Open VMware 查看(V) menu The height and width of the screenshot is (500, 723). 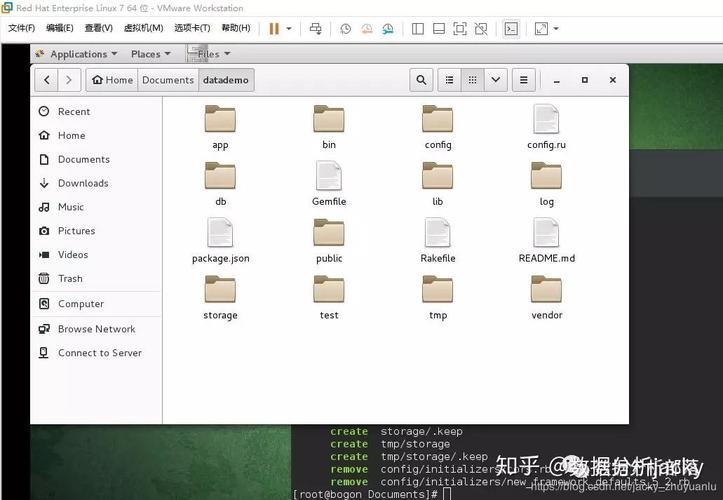(99, 28)
